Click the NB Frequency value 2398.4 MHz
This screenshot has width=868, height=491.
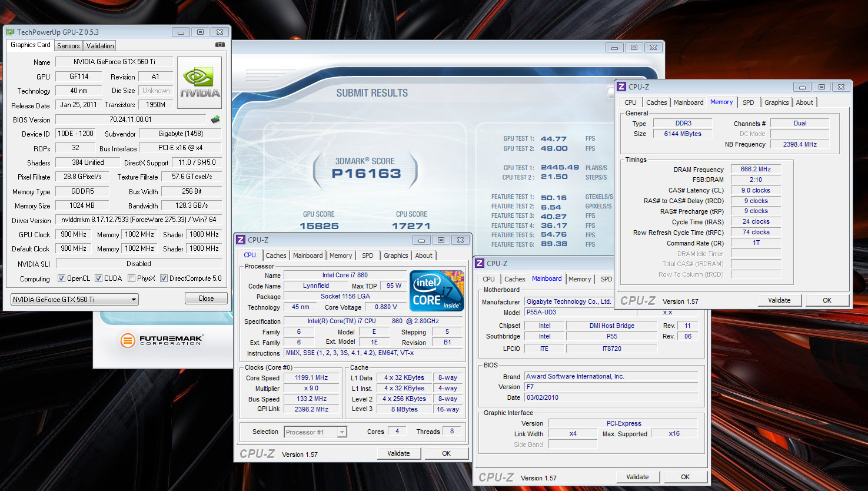[800, 144]
